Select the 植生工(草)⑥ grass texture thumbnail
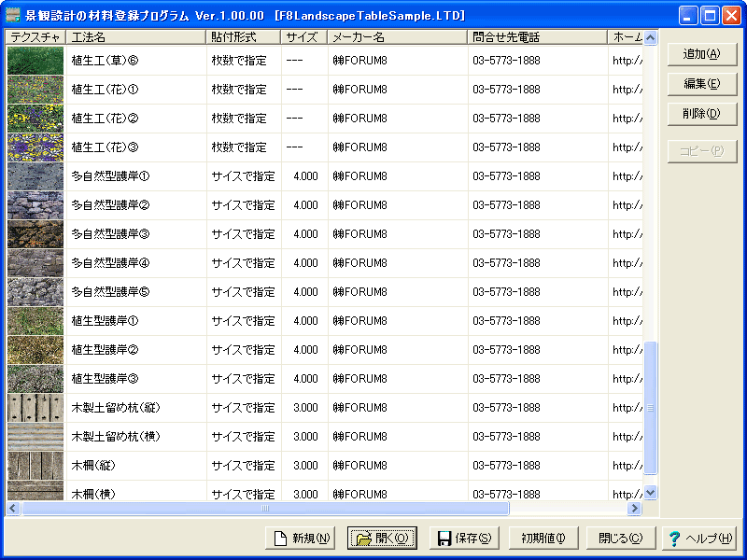Viewport: 747px width, 560px height. [x=35, y=61]
